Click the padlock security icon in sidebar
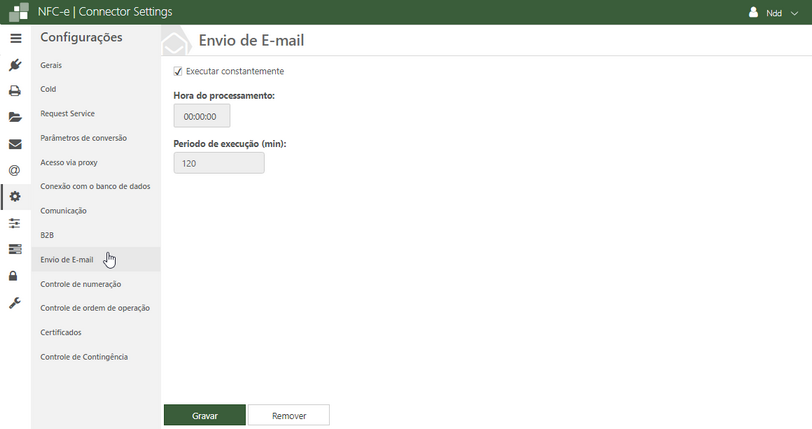Screen dimensions: 812x429 13,276
